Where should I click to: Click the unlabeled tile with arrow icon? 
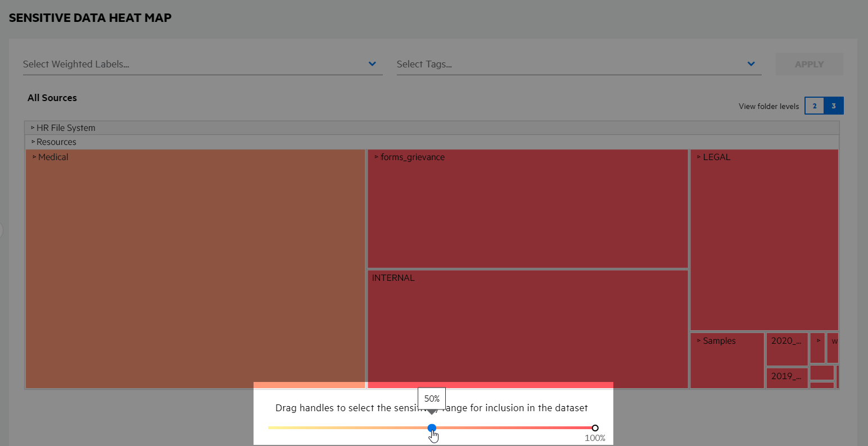tap(818, 341)
